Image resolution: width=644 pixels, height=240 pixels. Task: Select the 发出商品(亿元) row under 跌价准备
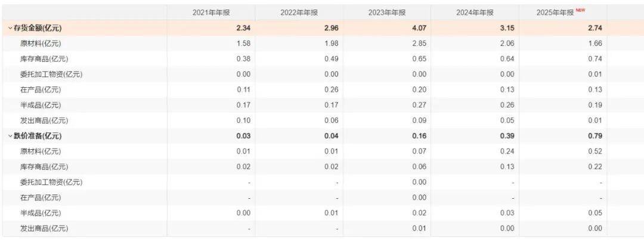point(322,229)
